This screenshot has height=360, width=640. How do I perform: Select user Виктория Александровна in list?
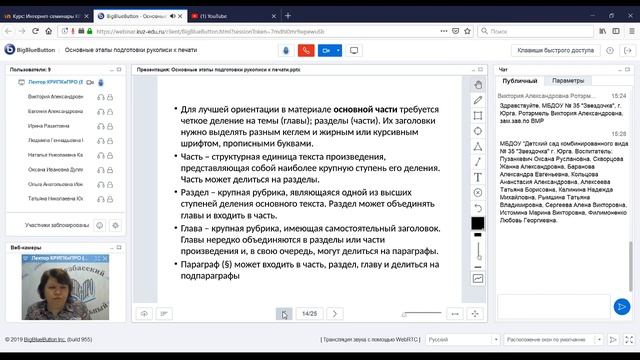tap(56, 97)
